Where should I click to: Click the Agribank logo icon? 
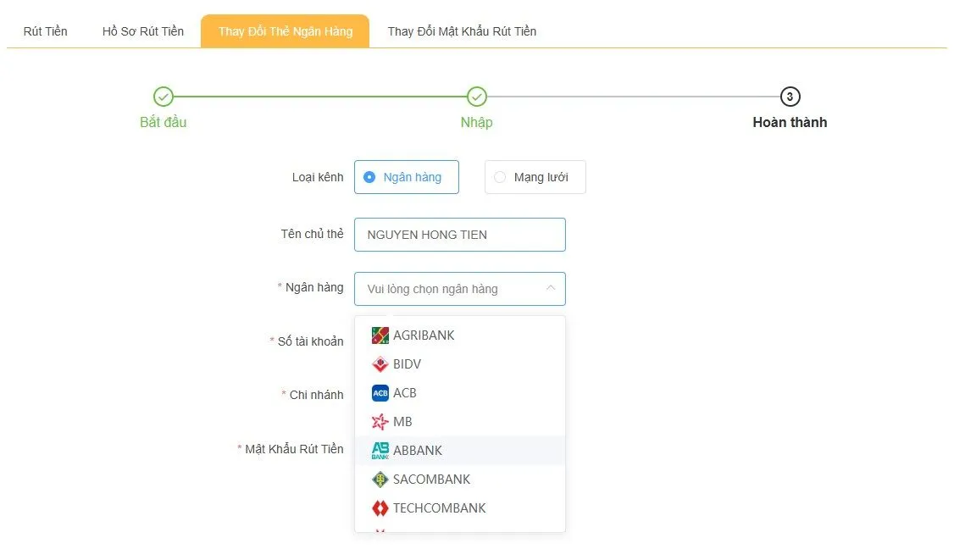pyautogui.click(x=380, y=335)
